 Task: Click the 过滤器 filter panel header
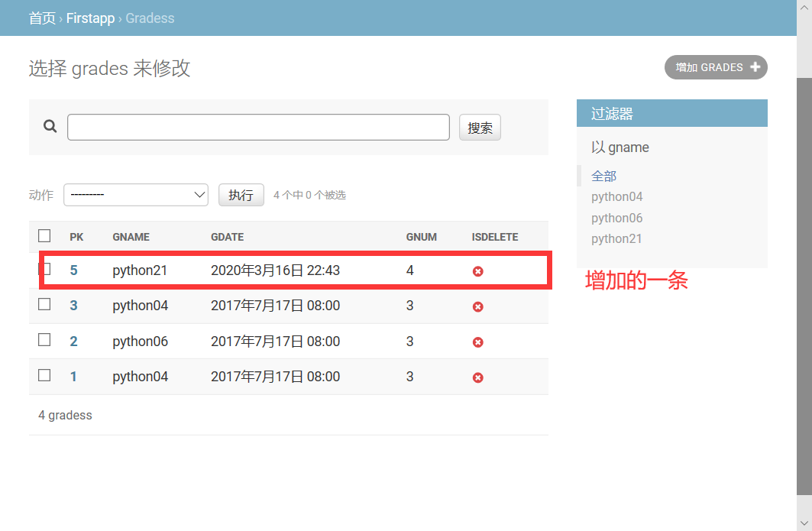tap(672, 113)
